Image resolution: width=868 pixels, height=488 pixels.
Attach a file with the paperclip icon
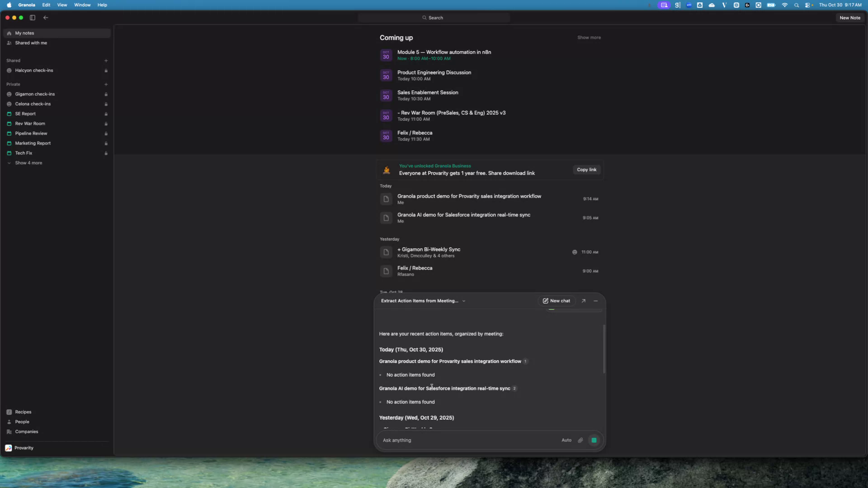point(580,440)
